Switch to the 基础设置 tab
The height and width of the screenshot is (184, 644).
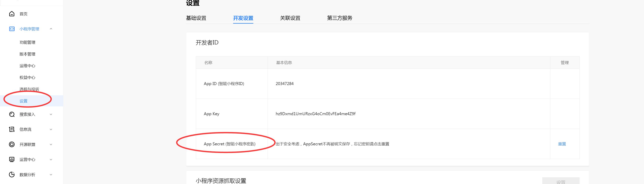point(196,18)
